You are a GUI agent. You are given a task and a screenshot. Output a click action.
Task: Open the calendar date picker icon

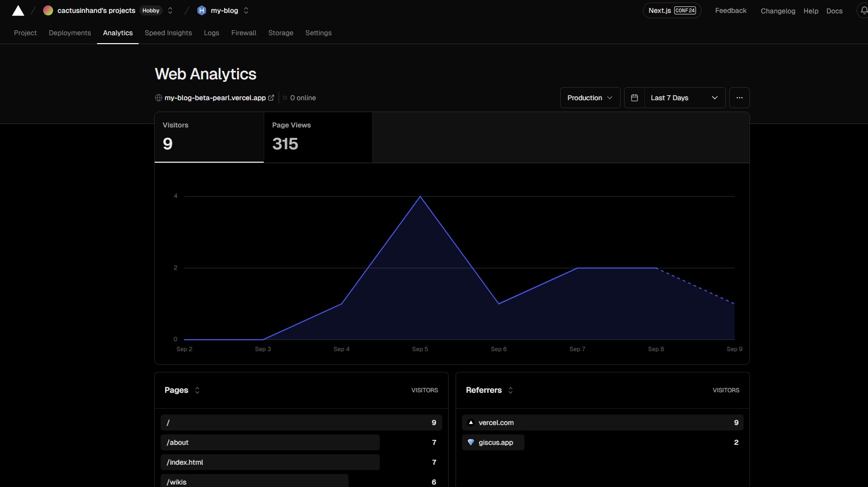click(635, 98)
